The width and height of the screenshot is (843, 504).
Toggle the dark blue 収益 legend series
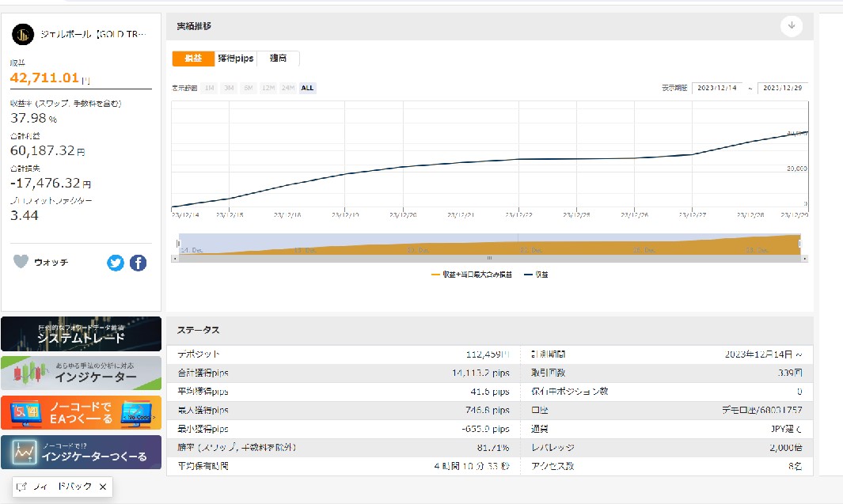click(536, 275)
